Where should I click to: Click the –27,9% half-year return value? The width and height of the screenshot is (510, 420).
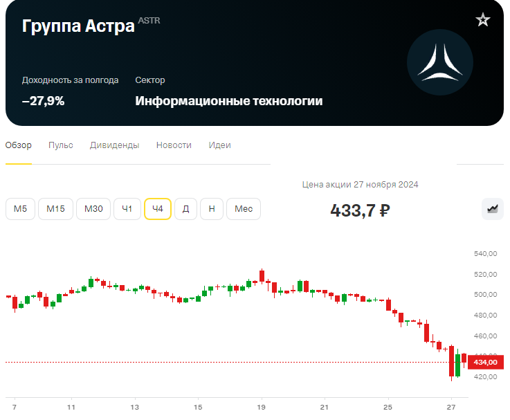coord(44,101)
